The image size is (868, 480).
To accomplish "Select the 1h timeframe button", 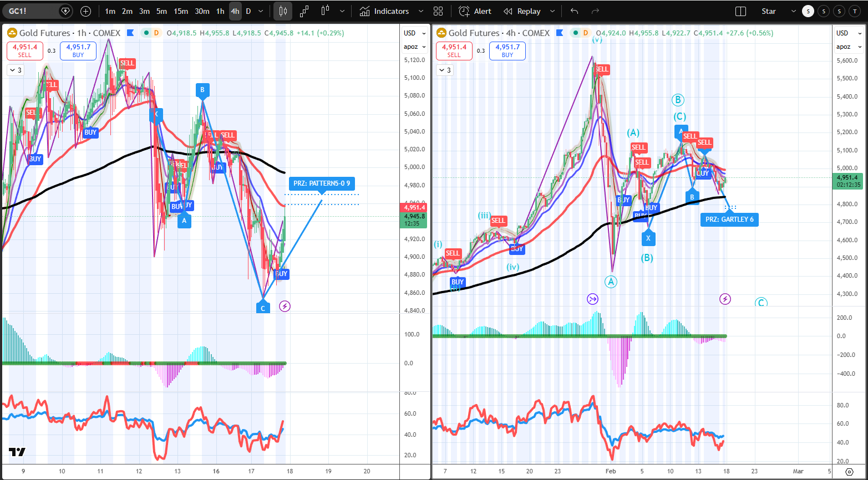I will point(220,11).
